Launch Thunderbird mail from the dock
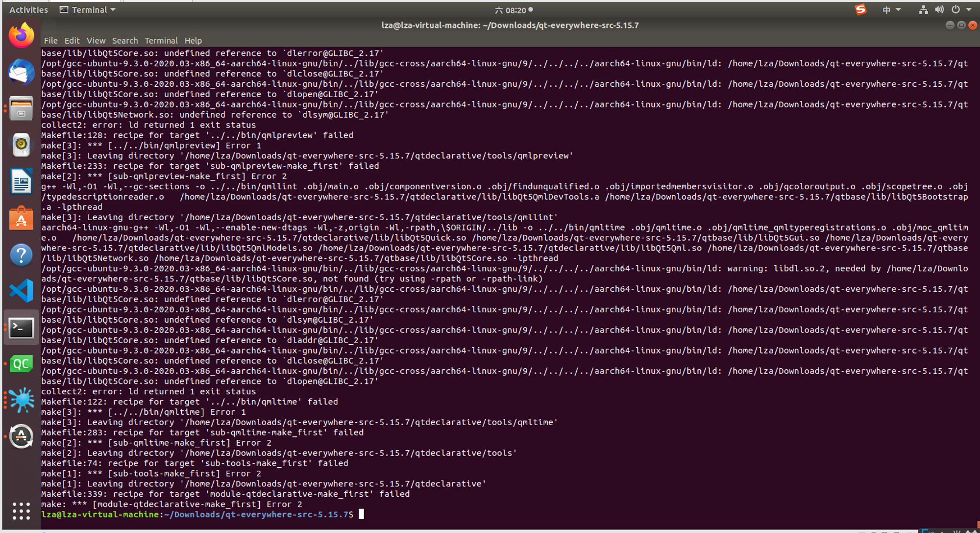This screenshot has height=533, width=980. coord(21,72)
